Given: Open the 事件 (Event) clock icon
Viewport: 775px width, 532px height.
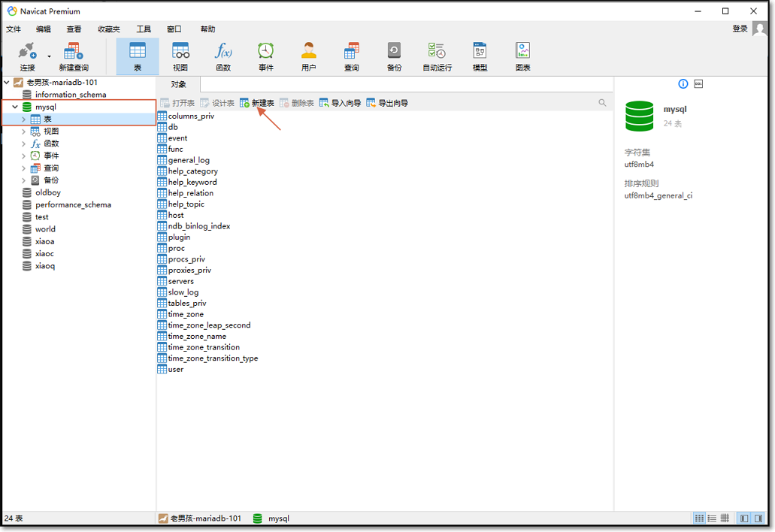Looking at the screenshot, I should pyautogui.click(x=266, y=56).
